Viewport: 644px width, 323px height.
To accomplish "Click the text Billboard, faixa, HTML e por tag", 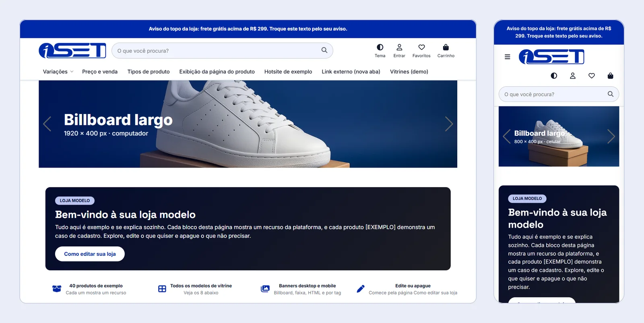I will (x=308, y=293).
